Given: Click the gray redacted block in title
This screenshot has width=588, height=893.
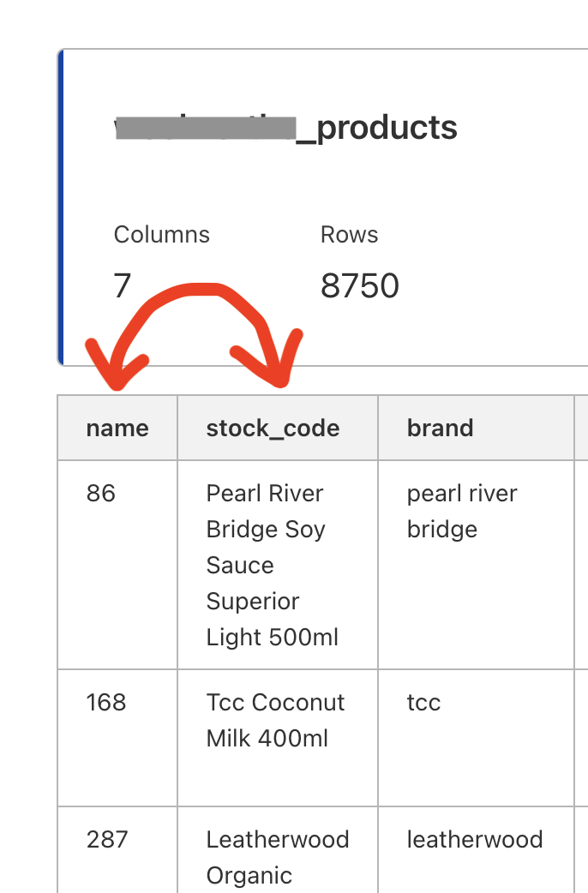Looking at the screenshot, I should coord(204,129).
